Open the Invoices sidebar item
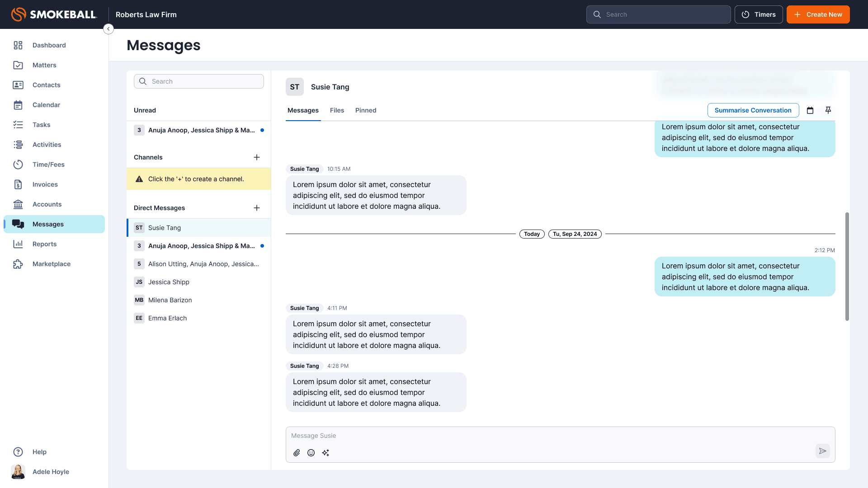 (45, 184)
